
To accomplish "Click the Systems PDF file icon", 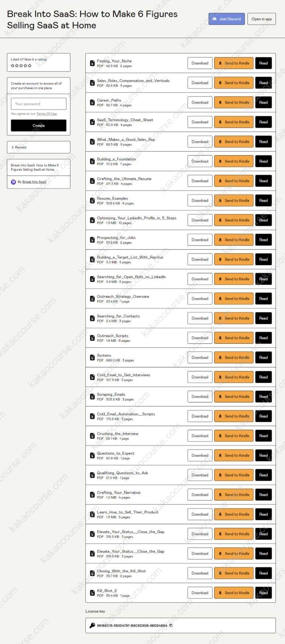I will point(92,357).
